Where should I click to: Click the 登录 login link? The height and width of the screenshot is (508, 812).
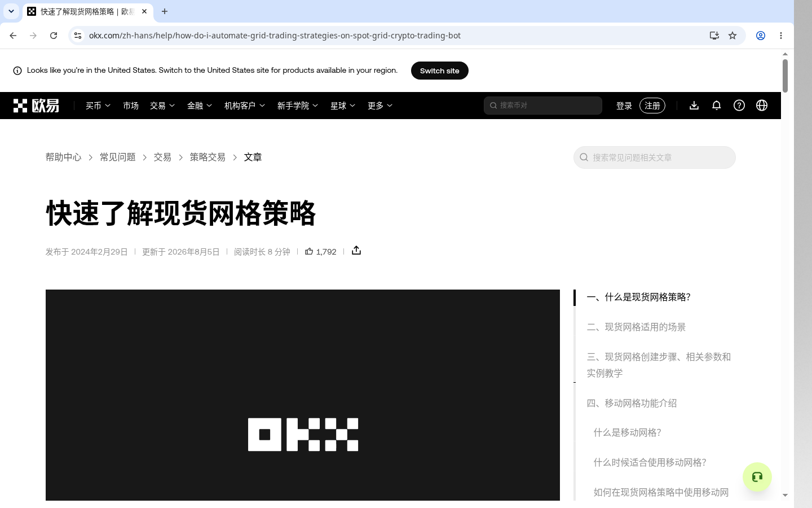tap(624, 106)
